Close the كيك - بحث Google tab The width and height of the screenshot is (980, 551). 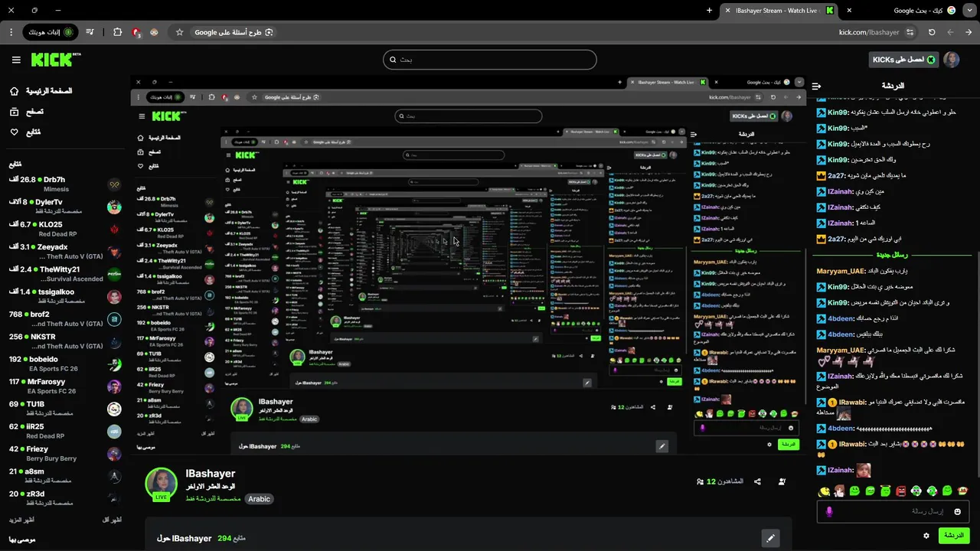(849, 11)
